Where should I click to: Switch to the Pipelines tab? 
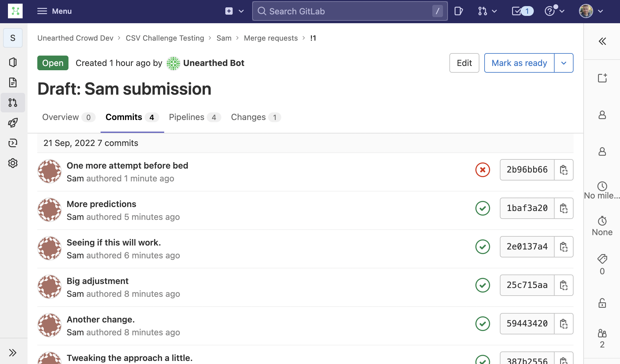(194, 117)
